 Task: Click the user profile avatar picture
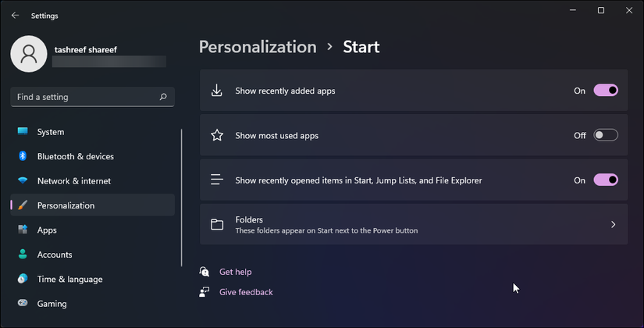coord(29,53)
